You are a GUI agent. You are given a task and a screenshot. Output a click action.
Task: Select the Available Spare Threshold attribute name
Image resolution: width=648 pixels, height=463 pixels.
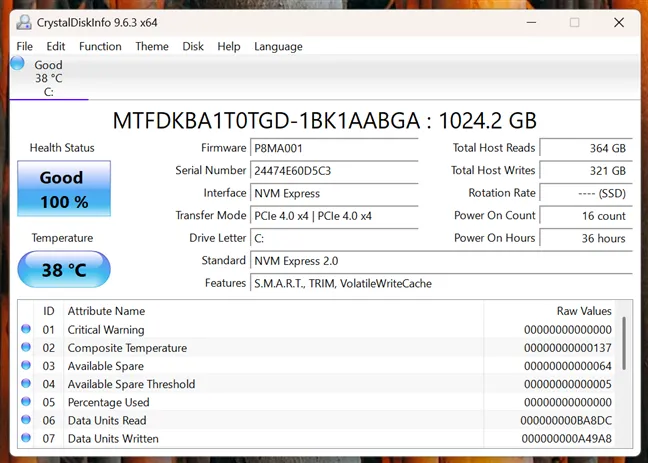[x=131, y=384]
